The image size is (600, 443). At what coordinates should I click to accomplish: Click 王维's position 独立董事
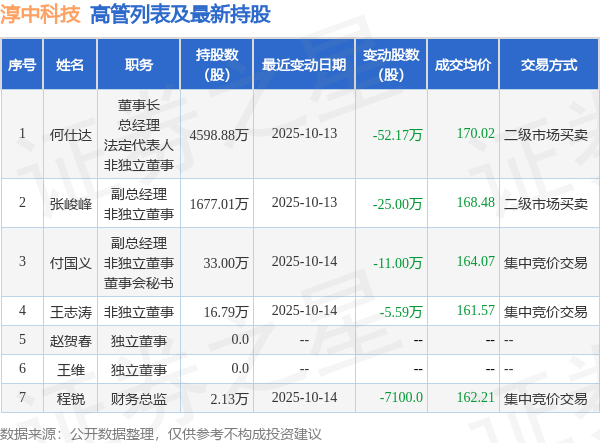pyautogui.click(x=139, y=370)
